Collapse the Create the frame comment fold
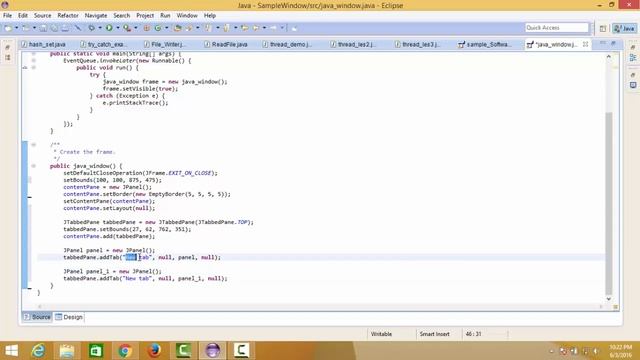The image size is (640, 360). tap(34, 144)
